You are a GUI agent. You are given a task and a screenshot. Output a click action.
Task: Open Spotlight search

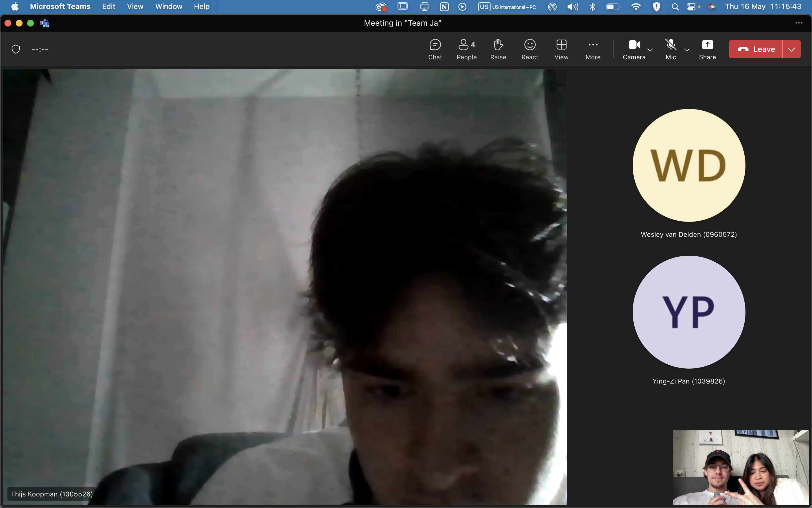point(675,7)
